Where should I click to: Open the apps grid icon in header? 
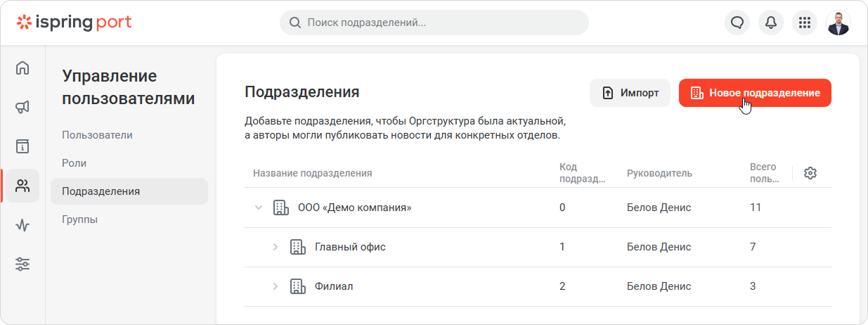(x=805, y=23)
